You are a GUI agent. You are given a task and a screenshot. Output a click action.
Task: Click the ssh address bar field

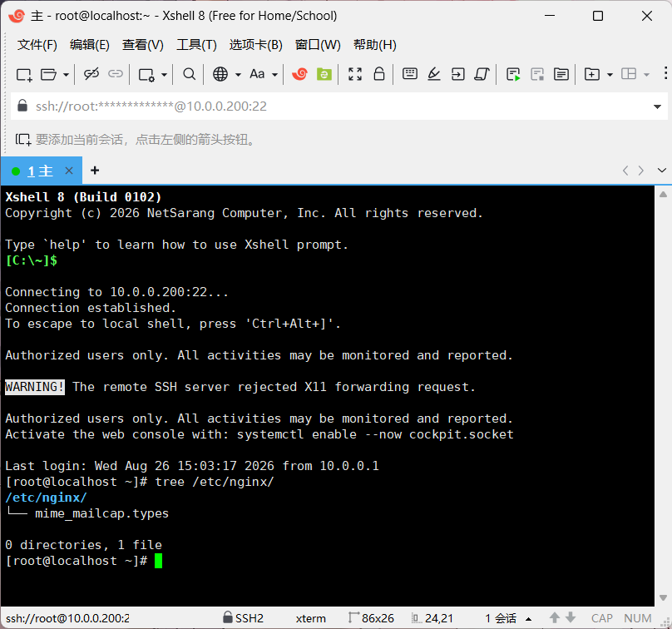[338, 106]
